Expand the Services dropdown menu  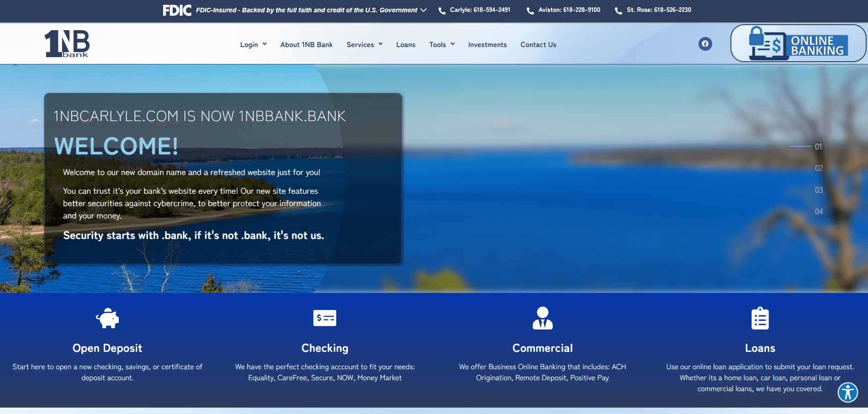364,45
